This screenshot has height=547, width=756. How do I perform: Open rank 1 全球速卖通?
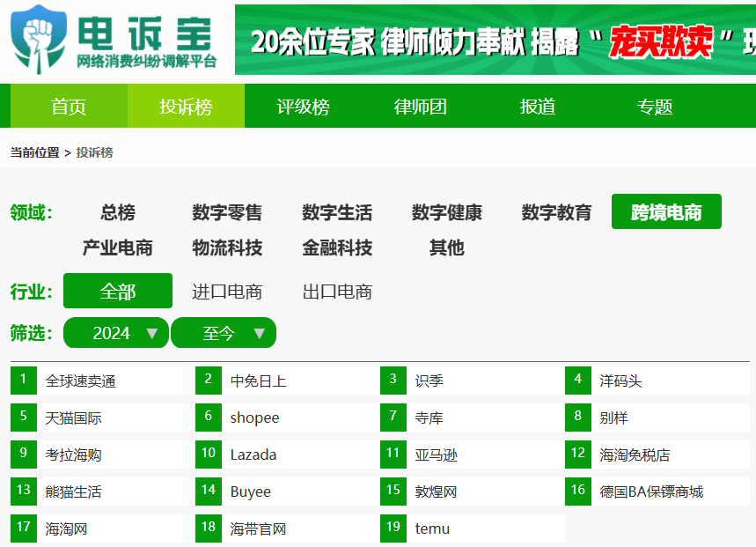(x=102, y=381)
